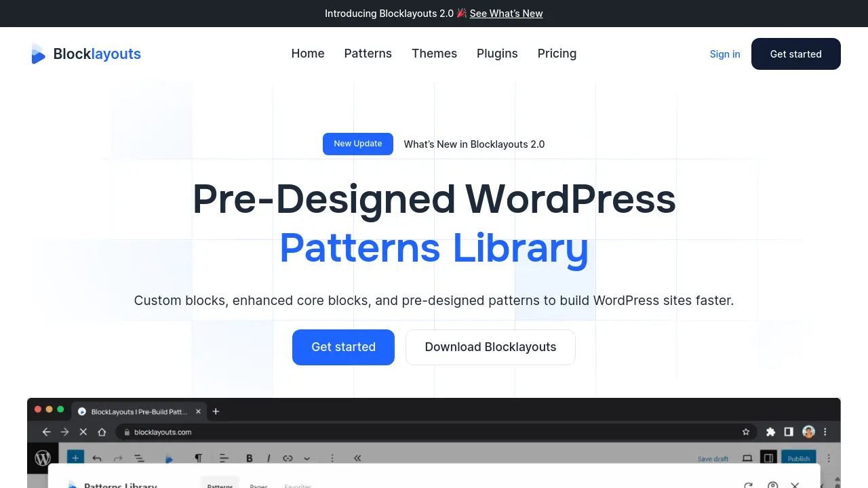Toggle bold formatting in the editor
868x488 pixels.
pyautogui.click(x=250, y=458)
